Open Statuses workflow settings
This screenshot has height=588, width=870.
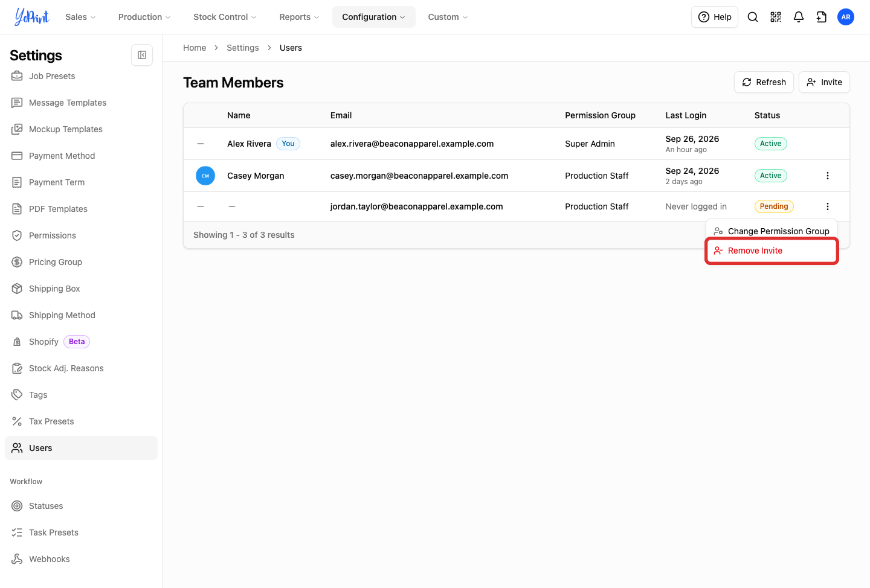click(81, 506)
